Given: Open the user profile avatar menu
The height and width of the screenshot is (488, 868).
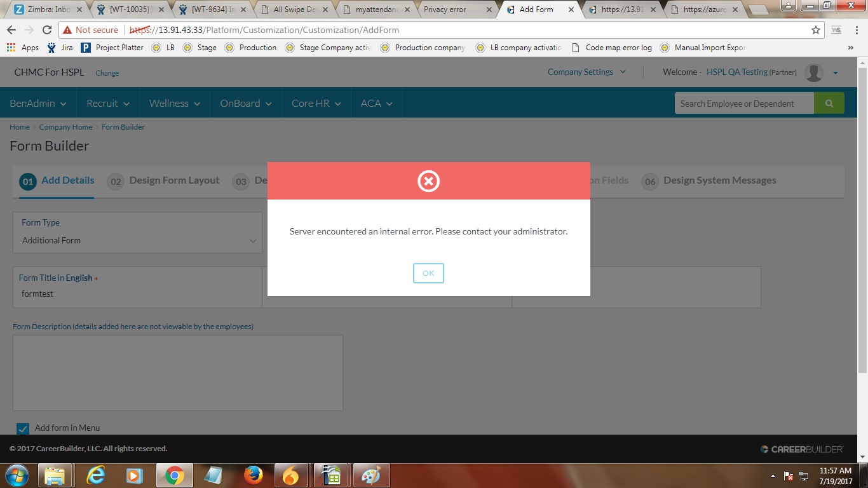Looking at the screenshot, I should pos(814,72).
